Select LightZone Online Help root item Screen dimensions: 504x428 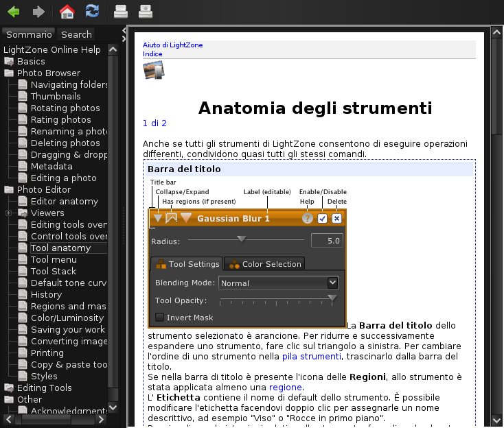coord(52,49)
